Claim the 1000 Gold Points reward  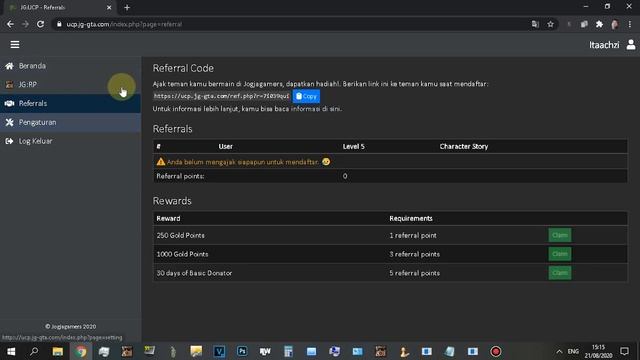click(560, 254)
